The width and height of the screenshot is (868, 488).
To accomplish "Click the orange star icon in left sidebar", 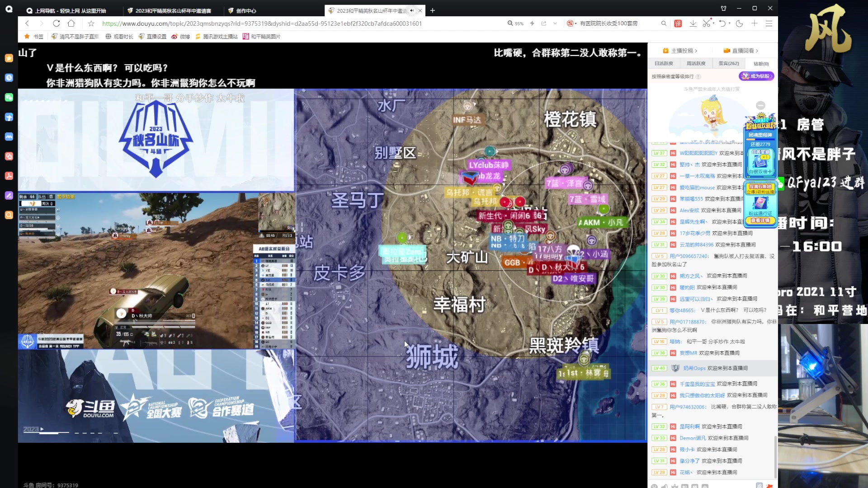I will pos(9,58).
